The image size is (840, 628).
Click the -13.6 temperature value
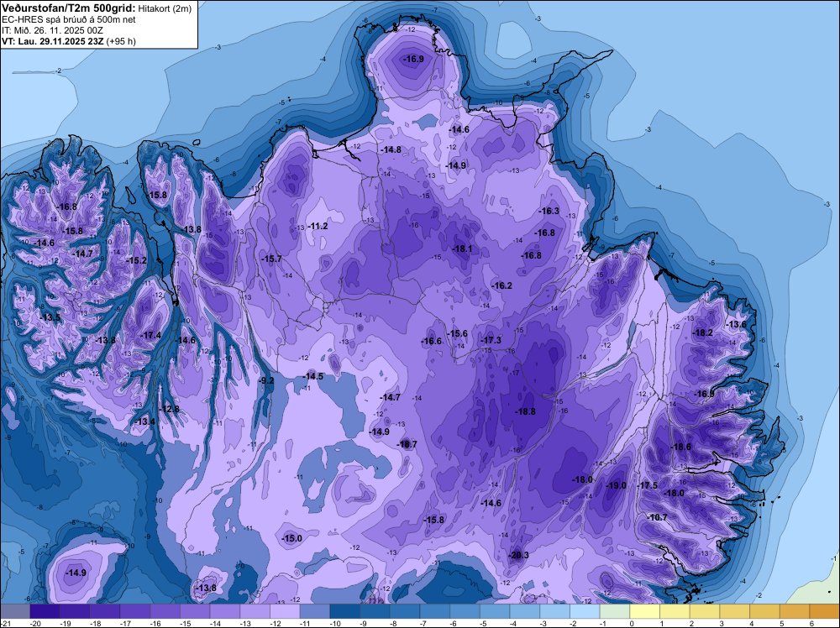click(x=736, y=324)
